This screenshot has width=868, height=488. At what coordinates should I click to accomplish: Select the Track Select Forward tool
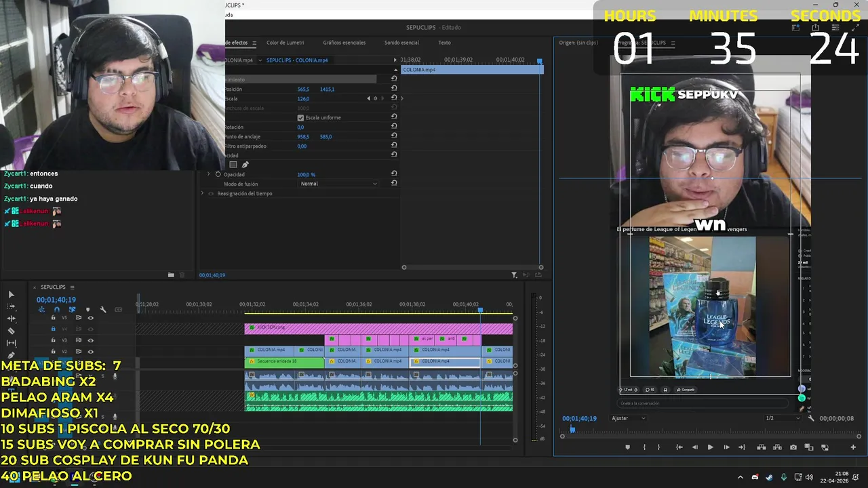pyautogui.click(x=11, y=306)
